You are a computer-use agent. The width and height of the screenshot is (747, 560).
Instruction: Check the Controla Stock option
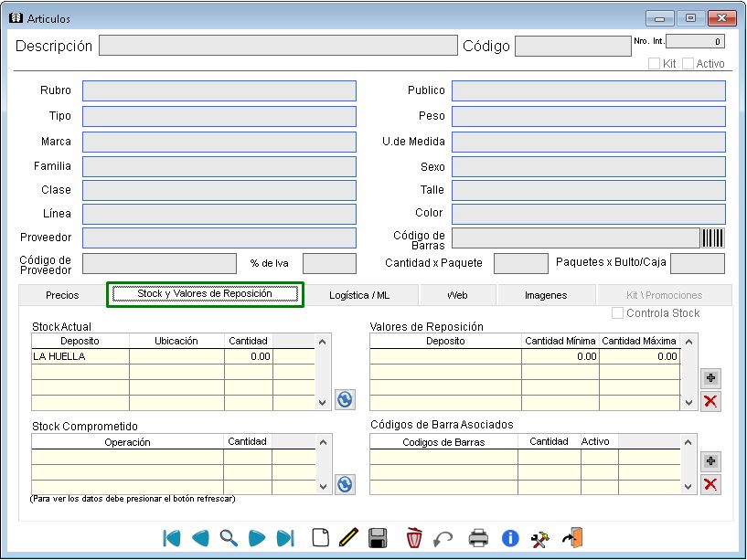618,313
